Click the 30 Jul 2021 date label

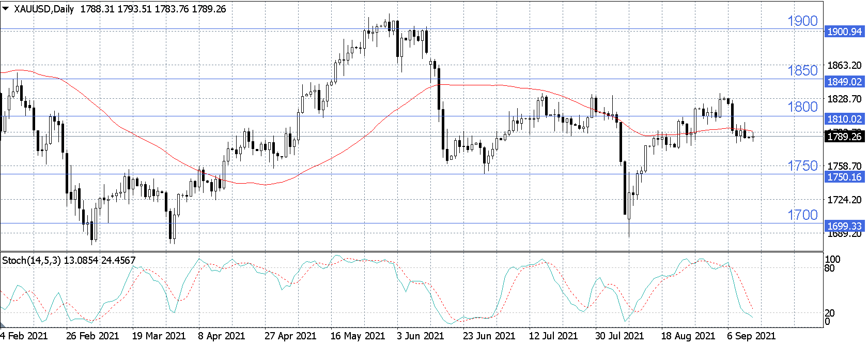(619, 336)
